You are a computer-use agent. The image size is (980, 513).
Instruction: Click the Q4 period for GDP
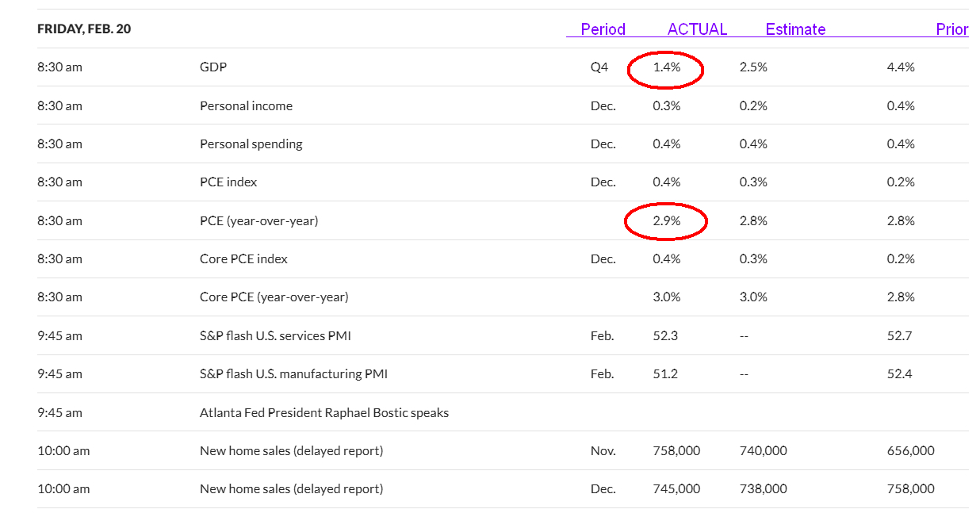(599, 67)
